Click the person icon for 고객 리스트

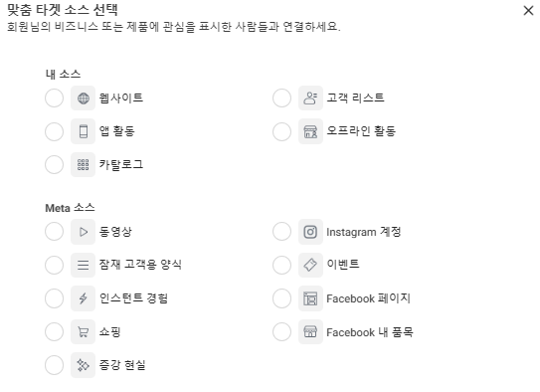[310, 98]
